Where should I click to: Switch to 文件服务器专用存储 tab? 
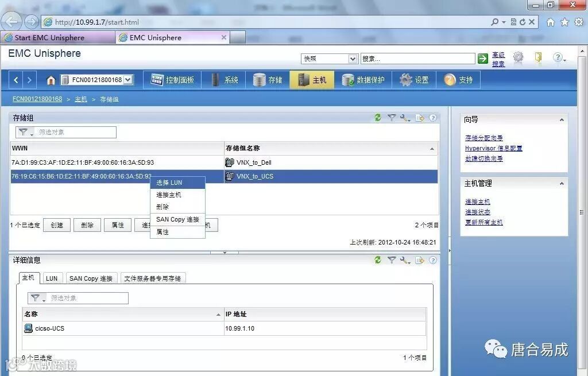tap(153, 278)
